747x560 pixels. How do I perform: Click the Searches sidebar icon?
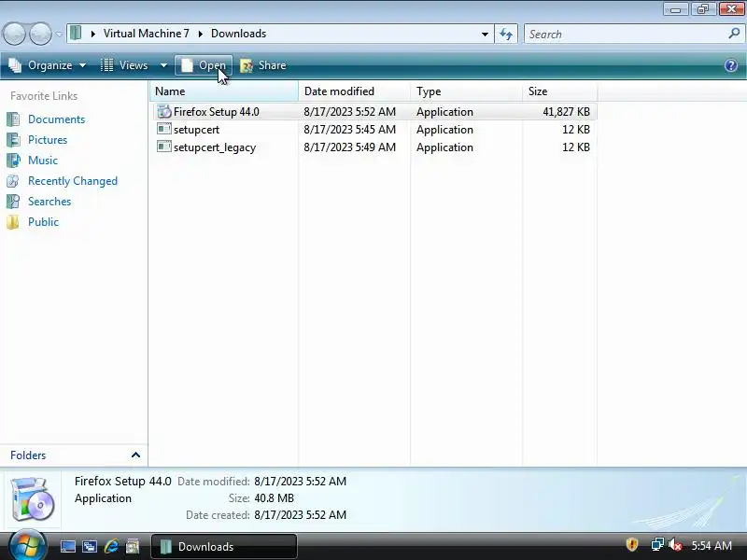(13, 202)
